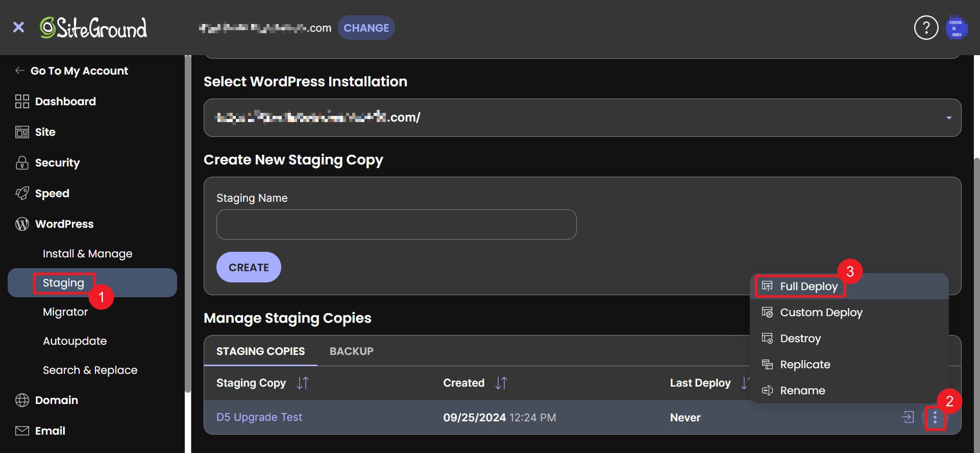Open the Email sidebar section
This screenshot has height=453, width=980.
click(x=50, y=431)
